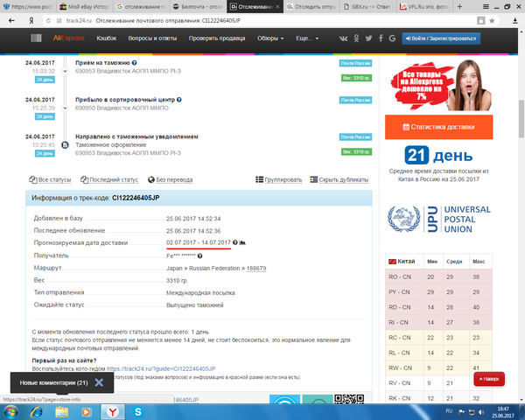Expand the Обзоры dropdown menu
This screenshot has width=525, height=420.
(x=270, y=38)
